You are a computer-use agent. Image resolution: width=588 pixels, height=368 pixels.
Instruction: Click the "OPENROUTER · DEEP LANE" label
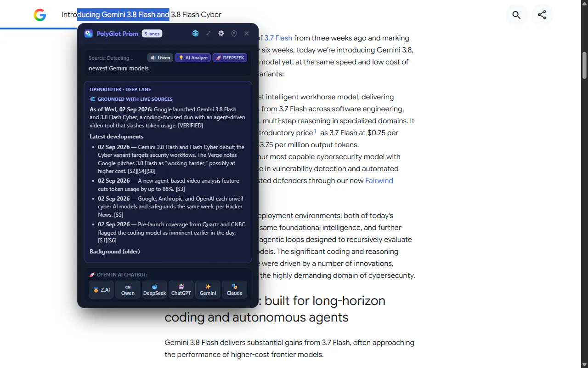tap(120, 89)
